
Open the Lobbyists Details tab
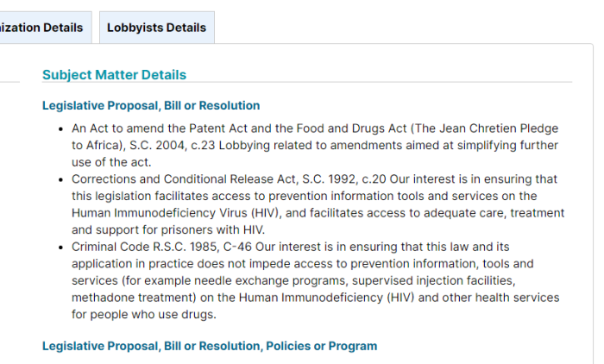point(157,28)
